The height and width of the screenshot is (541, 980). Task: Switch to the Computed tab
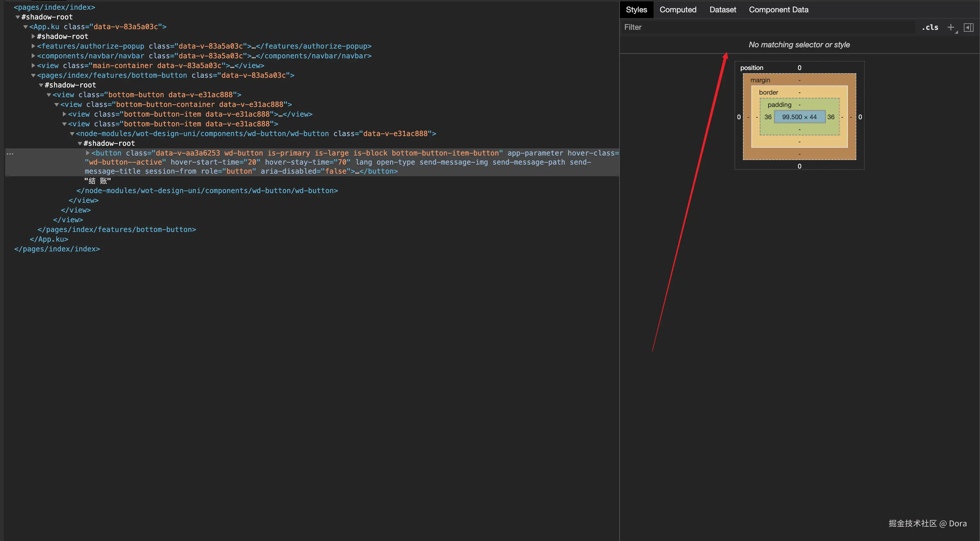(x=678, y=9)
